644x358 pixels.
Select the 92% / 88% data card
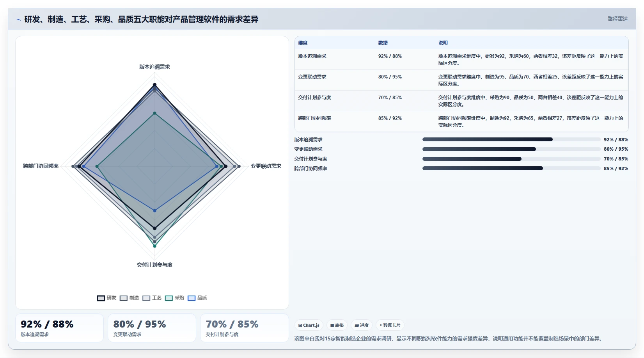tap(59, 328)
